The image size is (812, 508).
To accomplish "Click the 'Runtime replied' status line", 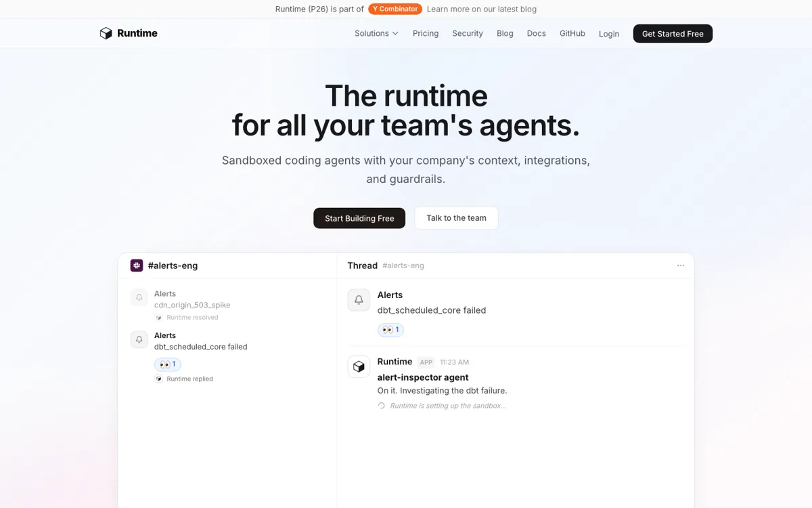I will pos(184,379).
